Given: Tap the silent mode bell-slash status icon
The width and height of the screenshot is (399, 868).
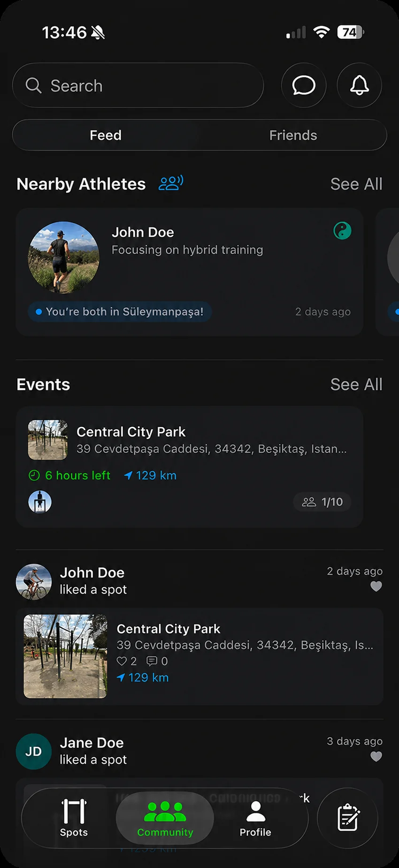Looking at the screenshot, I should [98, 32].
